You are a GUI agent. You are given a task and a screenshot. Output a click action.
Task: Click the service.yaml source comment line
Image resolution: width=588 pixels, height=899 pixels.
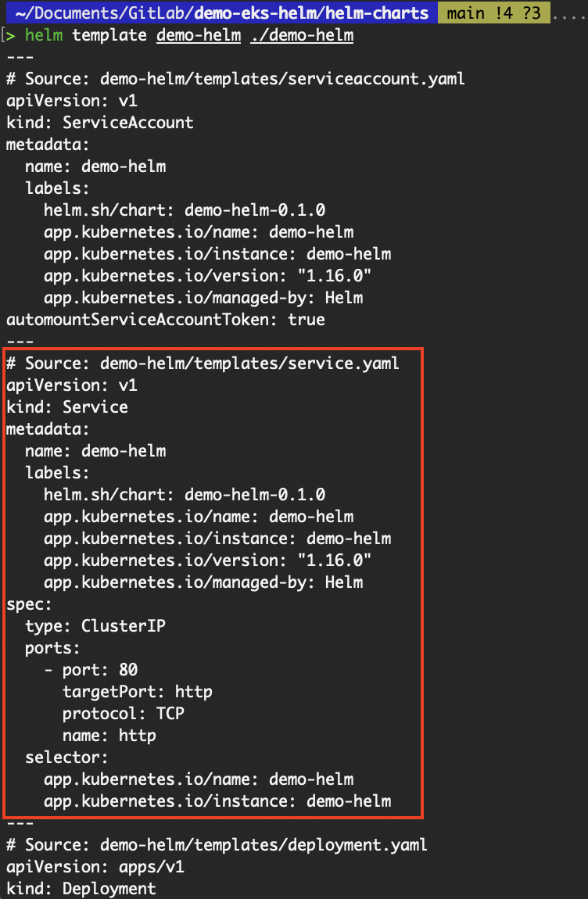203,364
